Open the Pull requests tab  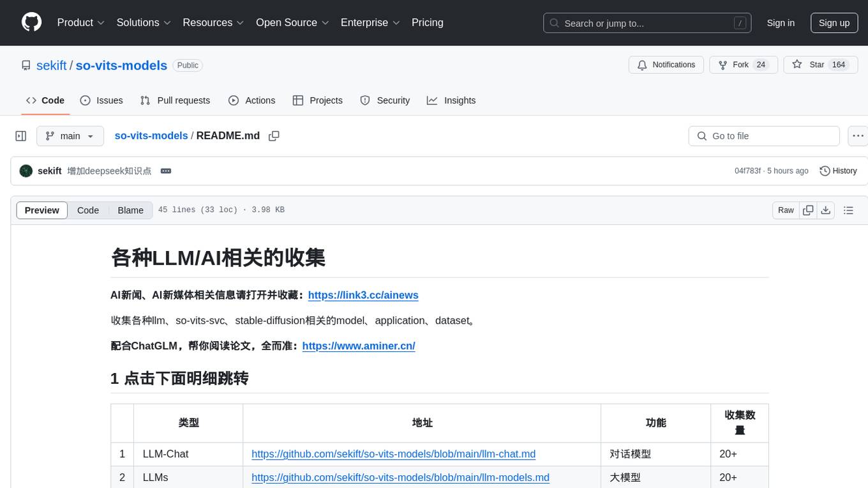tap(175, 100)
